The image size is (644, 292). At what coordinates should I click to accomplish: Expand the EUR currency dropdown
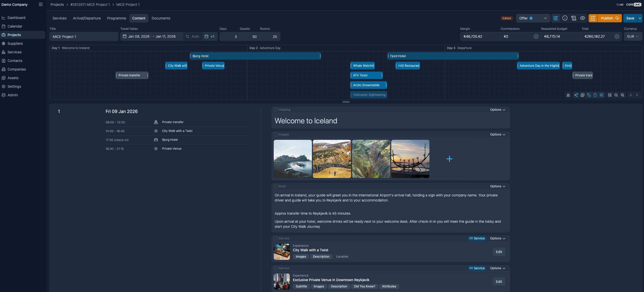pyautogui.click(x=633, y=36)
